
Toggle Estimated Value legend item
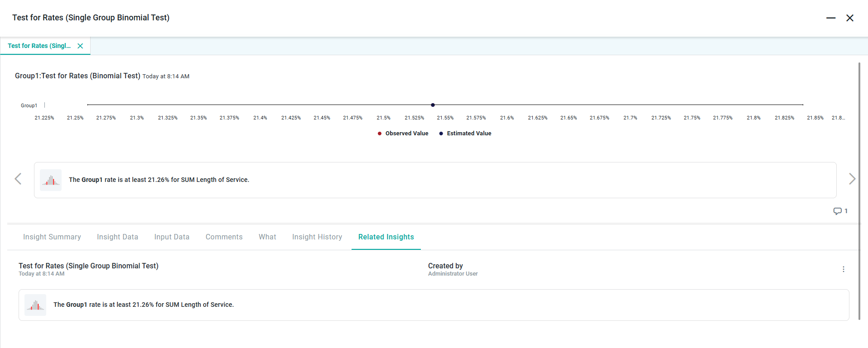click(465, 133)
